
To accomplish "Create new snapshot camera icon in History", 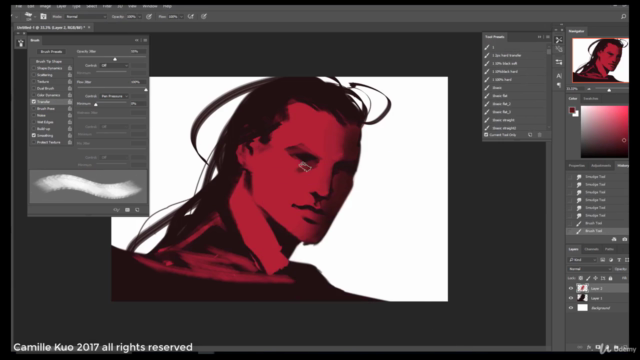I will [624, 239].
